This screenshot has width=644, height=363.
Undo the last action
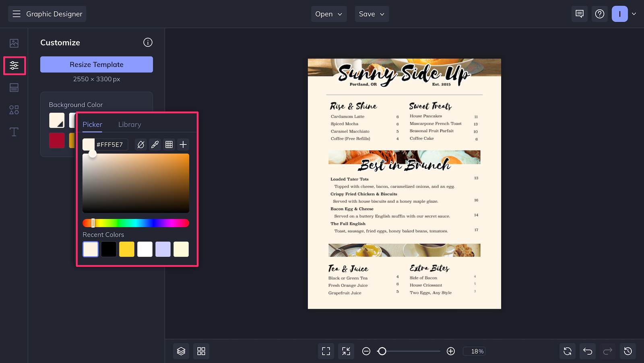pos(587,351)
